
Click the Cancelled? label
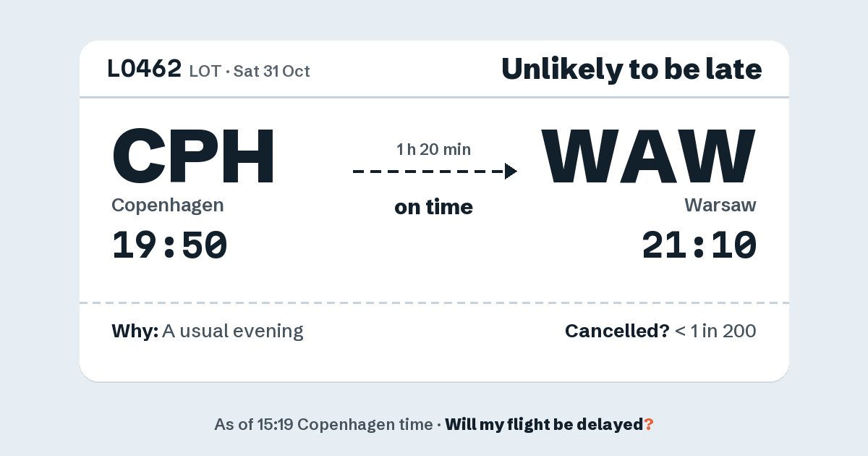tap(617, 332)
